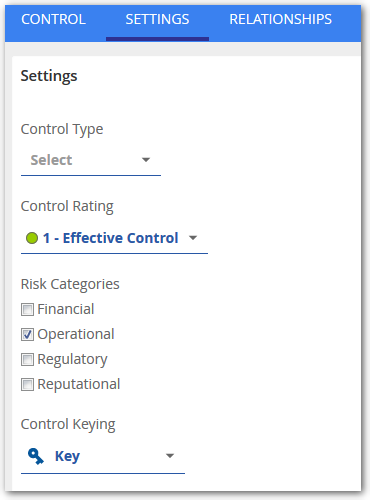This screenshot has width=370, height=500.
Task: Switch to the CONTROL tab
Action: (53, 19)
